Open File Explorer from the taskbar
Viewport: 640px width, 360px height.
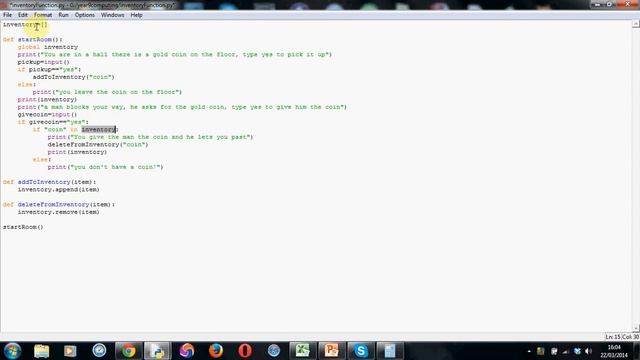42,351
